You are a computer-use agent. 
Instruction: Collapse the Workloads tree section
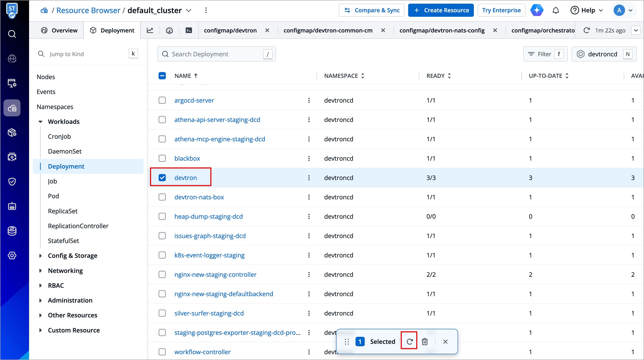(x=40, y=122)
